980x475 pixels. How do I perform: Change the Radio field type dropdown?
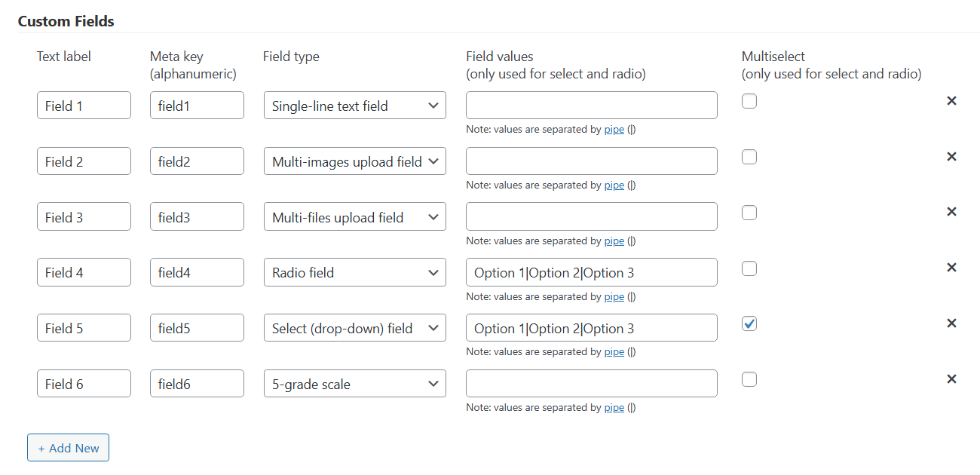click(354, 272)
